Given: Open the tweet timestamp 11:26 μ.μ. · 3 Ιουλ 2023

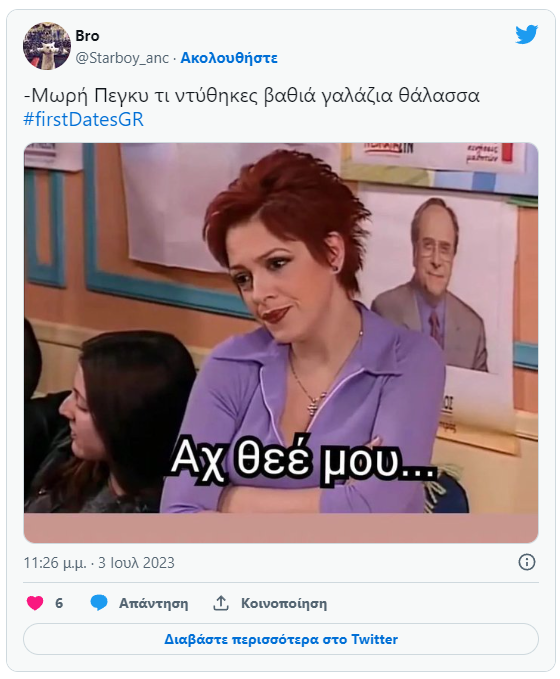Looking at the screenshot, I should [x=99, y=563].
